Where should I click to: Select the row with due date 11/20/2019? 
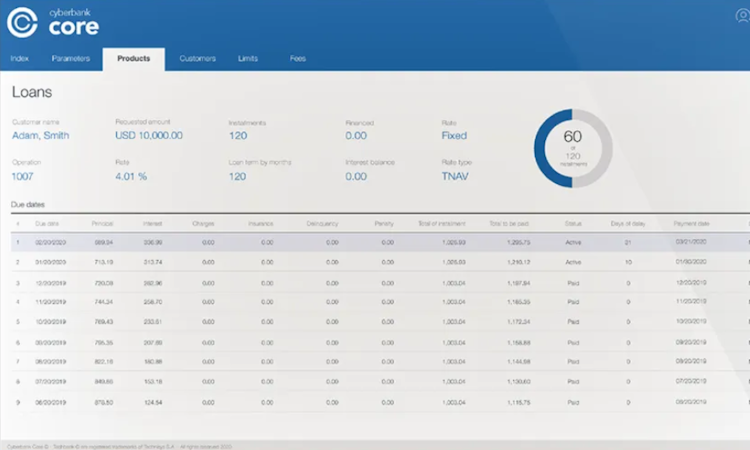click(x=380, y=302)
